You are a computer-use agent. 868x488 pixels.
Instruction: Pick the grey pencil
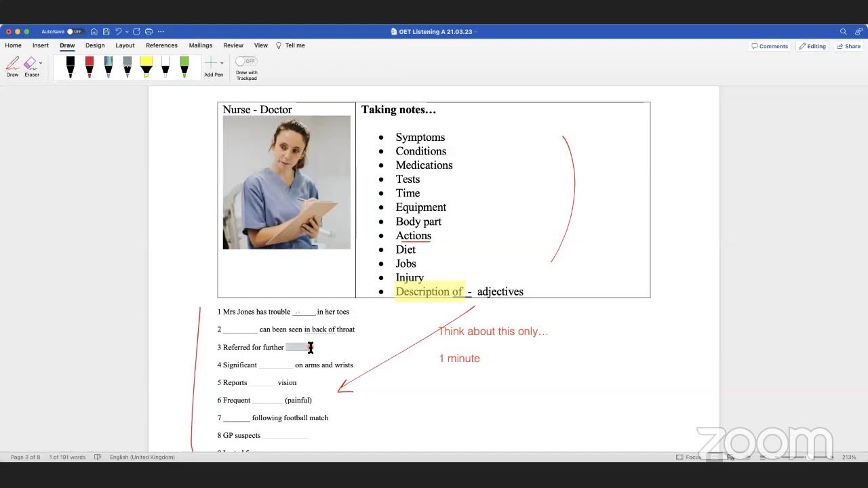127,66
